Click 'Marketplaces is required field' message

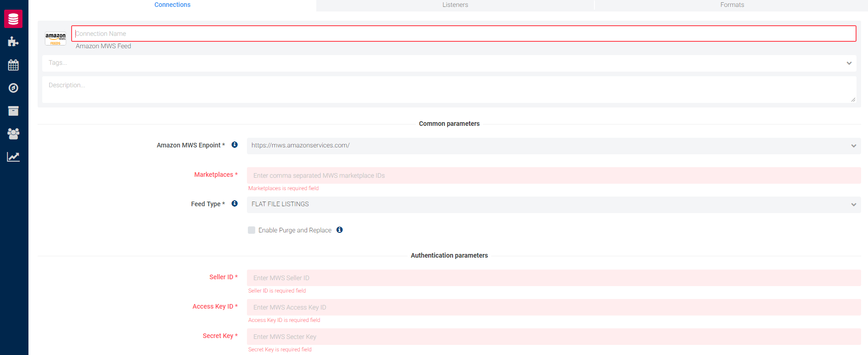[x=283, y=188]
